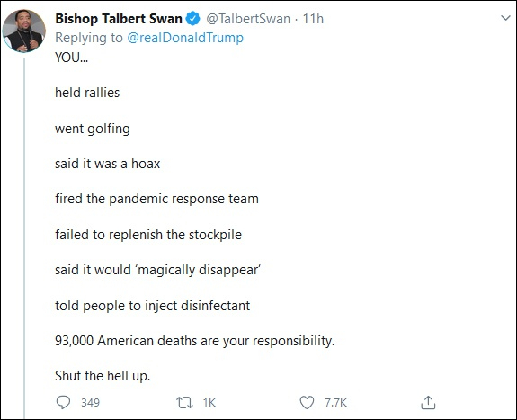This screenshot has width=517, height=420.
Task: Open the share upload arrow icon
Action: (x=428, y=403)
